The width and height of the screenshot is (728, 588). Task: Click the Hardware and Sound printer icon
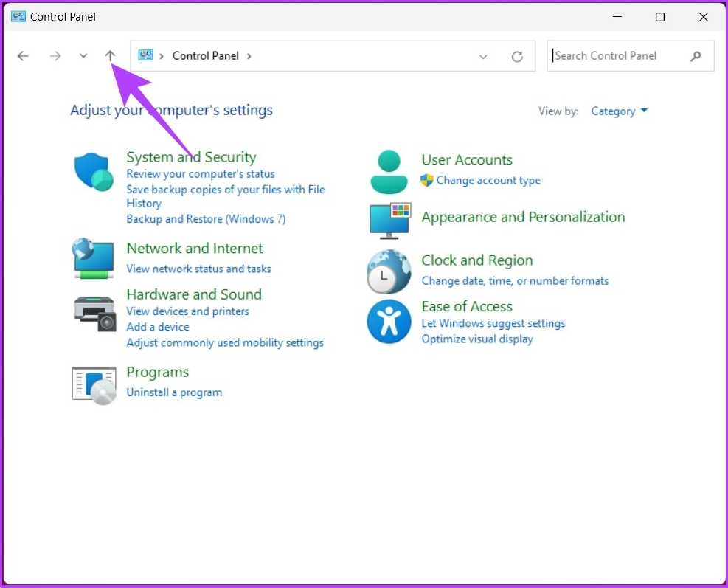coord(95,314)
